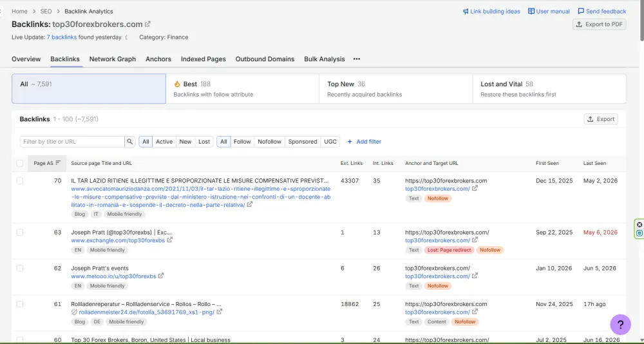Viewport: 644px width, 344px height.
Task: Go to Home breadcrumb
Action: [19, 11]
